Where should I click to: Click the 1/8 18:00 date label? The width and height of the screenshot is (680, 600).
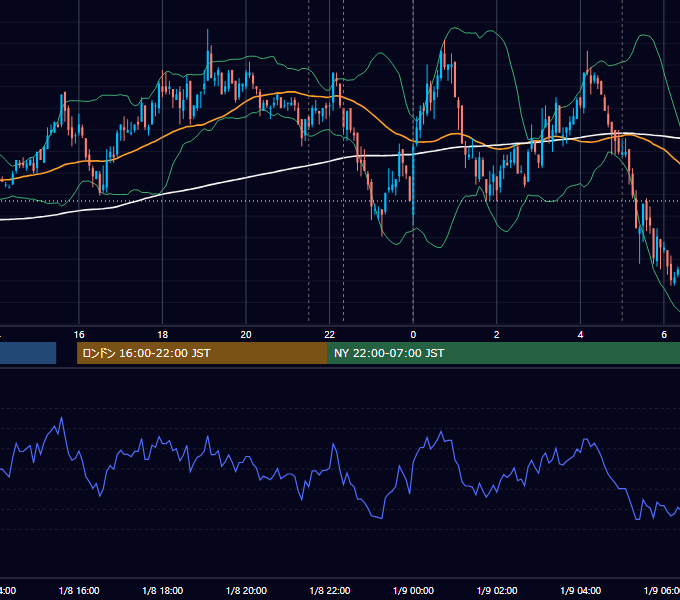pyautogui.click(x=163, y=590)
